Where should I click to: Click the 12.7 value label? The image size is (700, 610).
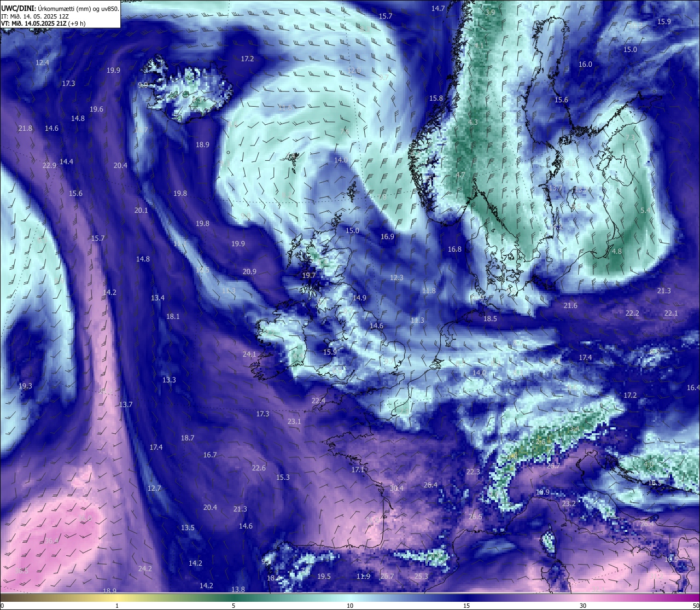(154, 489)
